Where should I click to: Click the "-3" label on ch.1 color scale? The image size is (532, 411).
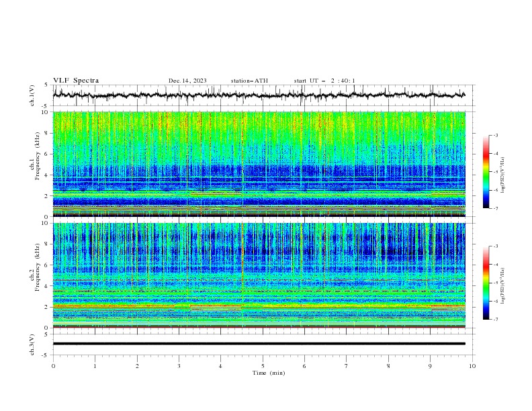[496, 135]
